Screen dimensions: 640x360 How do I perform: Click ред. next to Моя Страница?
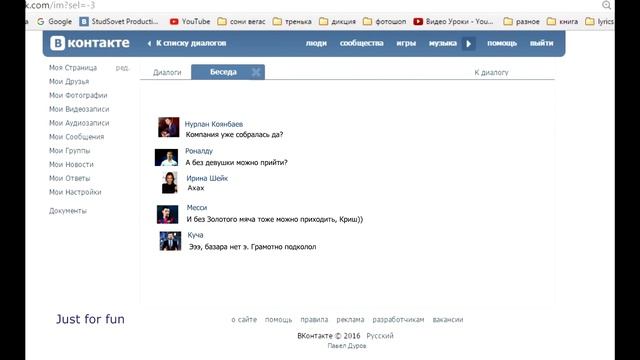[122, 68]
